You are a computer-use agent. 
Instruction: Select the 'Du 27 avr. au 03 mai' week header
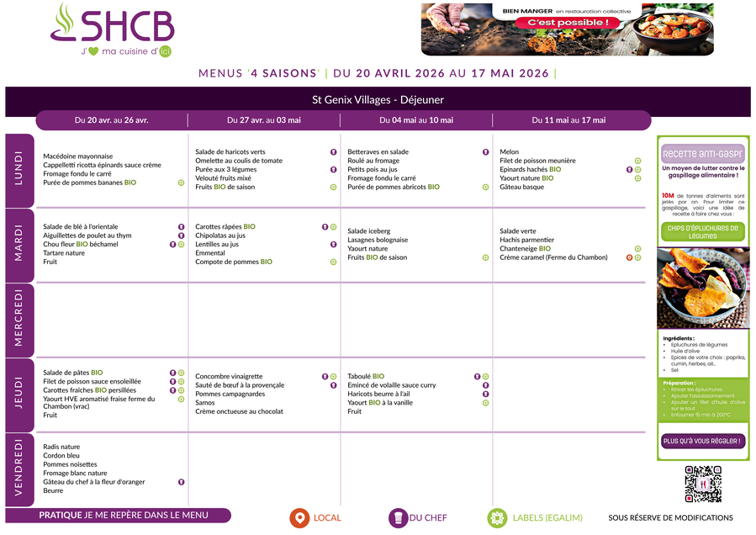[263, 120]
